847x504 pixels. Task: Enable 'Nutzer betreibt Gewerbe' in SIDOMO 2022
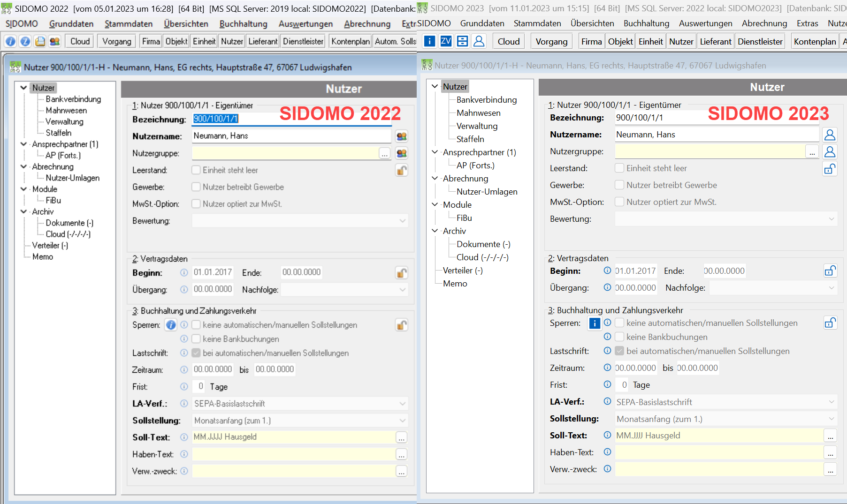[196, 187]
